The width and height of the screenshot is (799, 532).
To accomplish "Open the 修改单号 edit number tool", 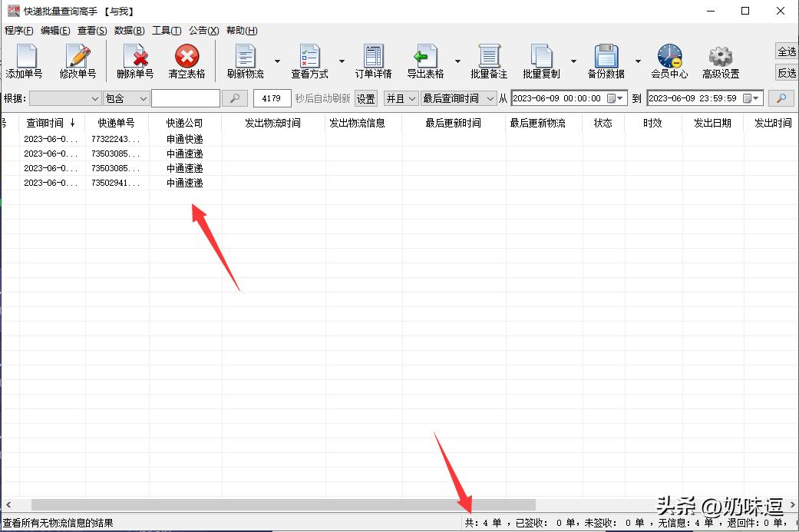I will (x=78, y=61).
